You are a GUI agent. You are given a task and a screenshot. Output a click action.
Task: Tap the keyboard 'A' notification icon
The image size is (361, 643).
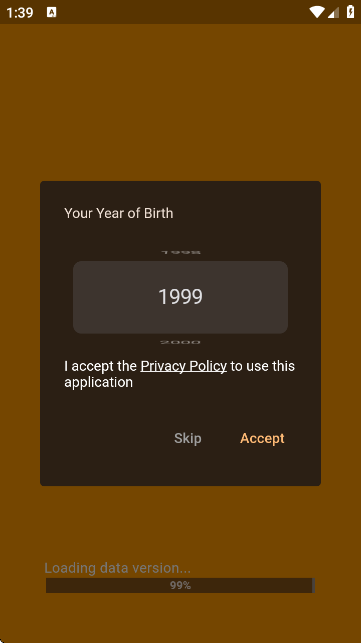pos(51,12)
